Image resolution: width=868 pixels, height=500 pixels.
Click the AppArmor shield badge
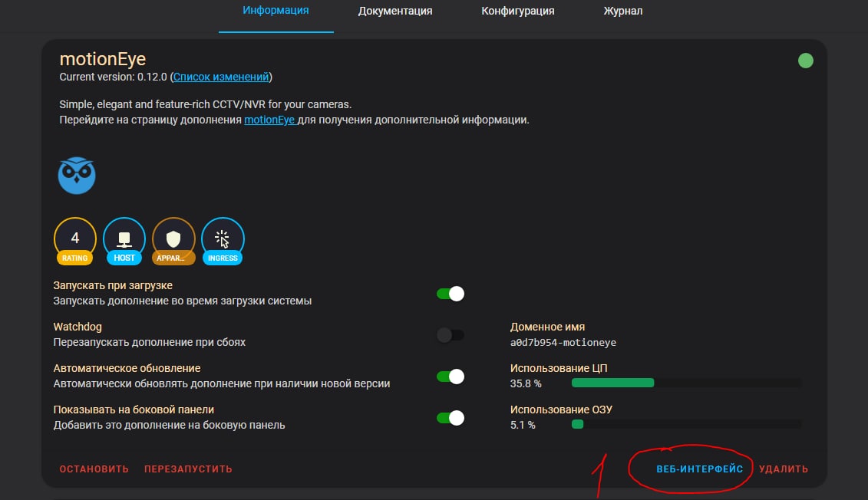point(173,241)
